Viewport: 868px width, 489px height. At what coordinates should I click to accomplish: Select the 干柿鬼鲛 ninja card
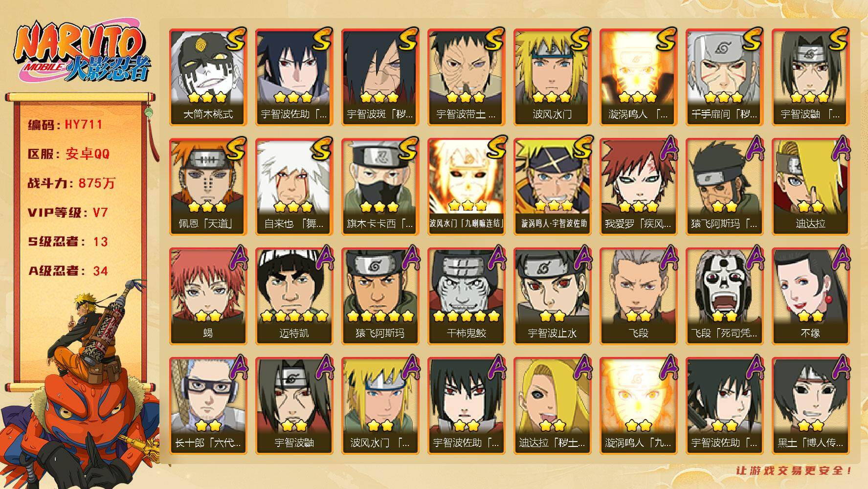tap(467, 296)
